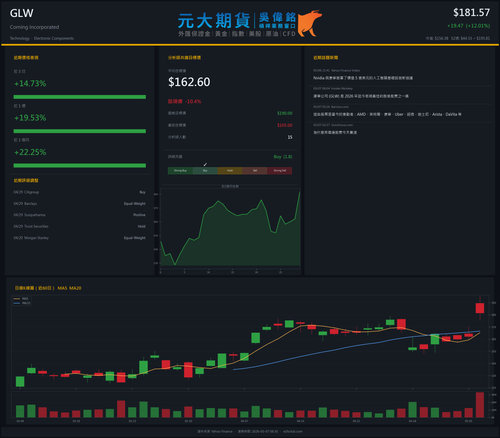The height and width of the screenshot is (438, 500).
Task: Click the 04/29 Truist Securities rating row
Action: point(80,226)
